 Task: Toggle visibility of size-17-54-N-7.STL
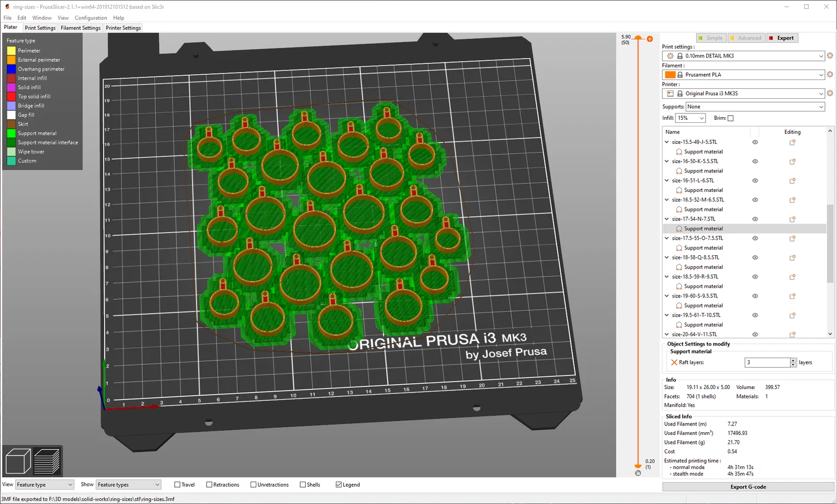pyautogui.click(x=755, y=219)
